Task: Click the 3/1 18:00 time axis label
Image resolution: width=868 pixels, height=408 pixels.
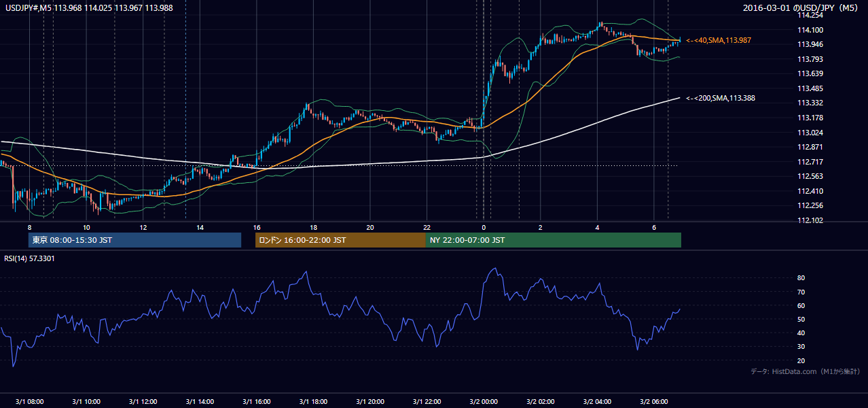Action: pos(313,401)
